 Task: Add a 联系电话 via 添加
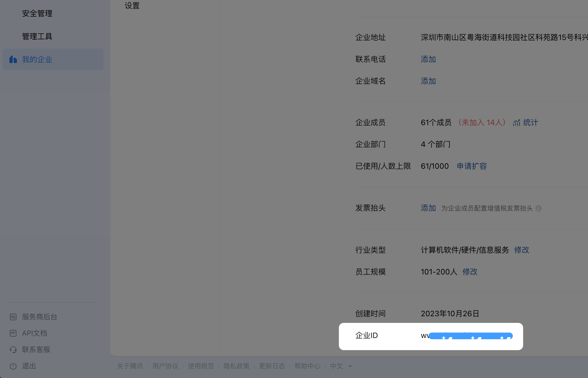[x=428, y=59]
